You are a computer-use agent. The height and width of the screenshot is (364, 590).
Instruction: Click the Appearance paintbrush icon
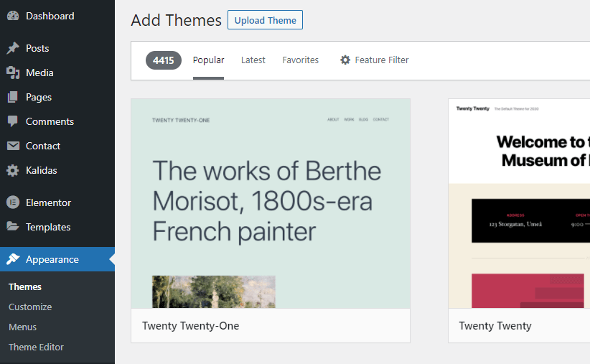pos(13,259)
